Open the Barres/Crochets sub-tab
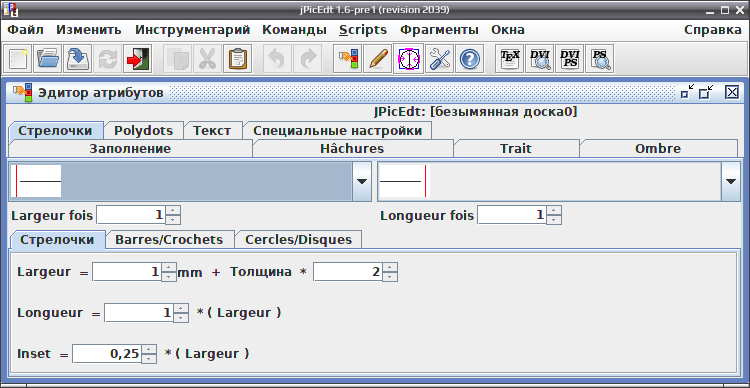This screenshot has width=750, height=388. (169, 240)
